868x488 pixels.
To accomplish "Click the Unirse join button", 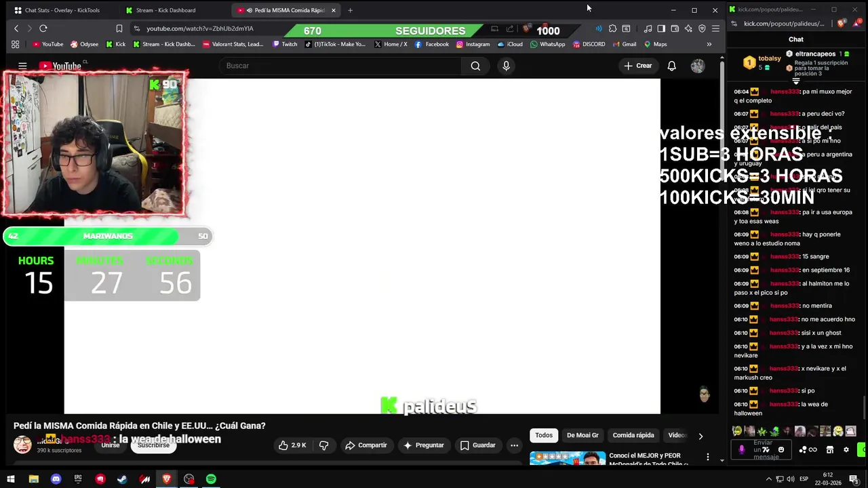I will pos(111,445).
